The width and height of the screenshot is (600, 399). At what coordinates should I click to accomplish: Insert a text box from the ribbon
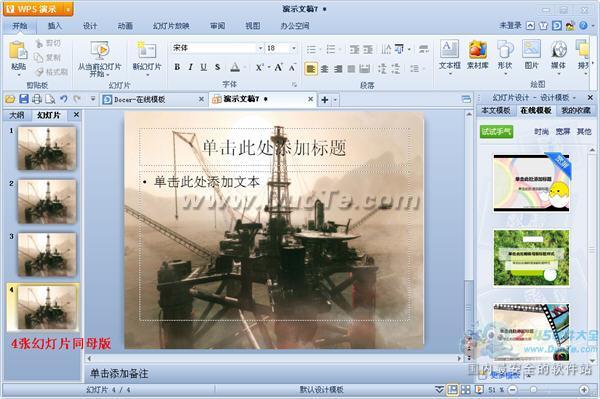[449, 49]
